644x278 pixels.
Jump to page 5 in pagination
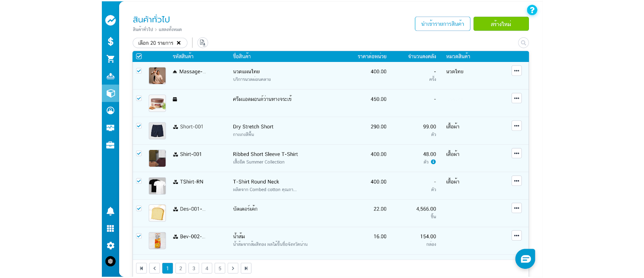[x=220, y=268]
